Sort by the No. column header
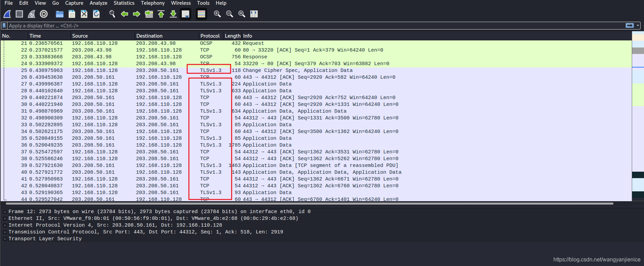The image size is (644, 266). (x=14, y=36)
